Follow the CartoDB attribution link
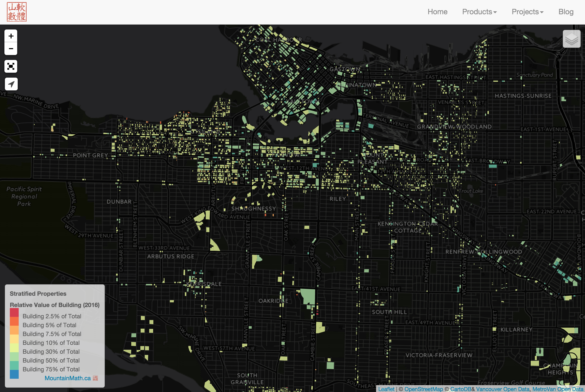Screen dimensions: 585x392 click(460, 389)
